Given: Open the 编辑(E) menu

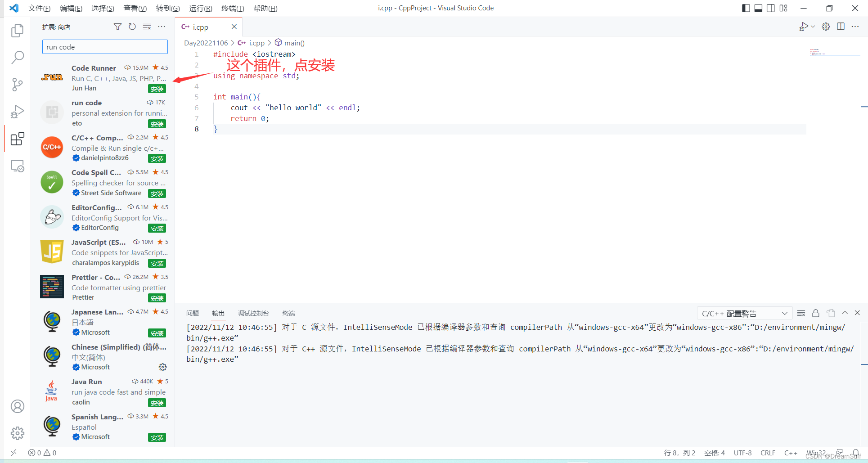Looking at the screenshot, I should coord(71,8).
